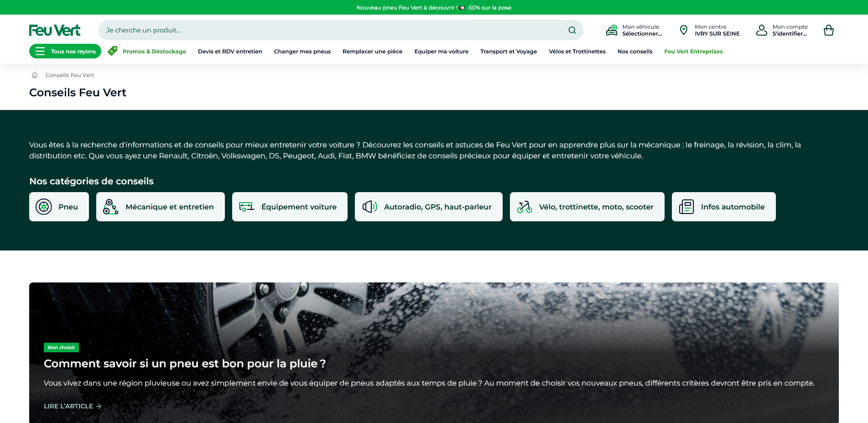Click the bicycle icon for Vélo category
This screenshot has height=423, width=868.
click(525, 207)
